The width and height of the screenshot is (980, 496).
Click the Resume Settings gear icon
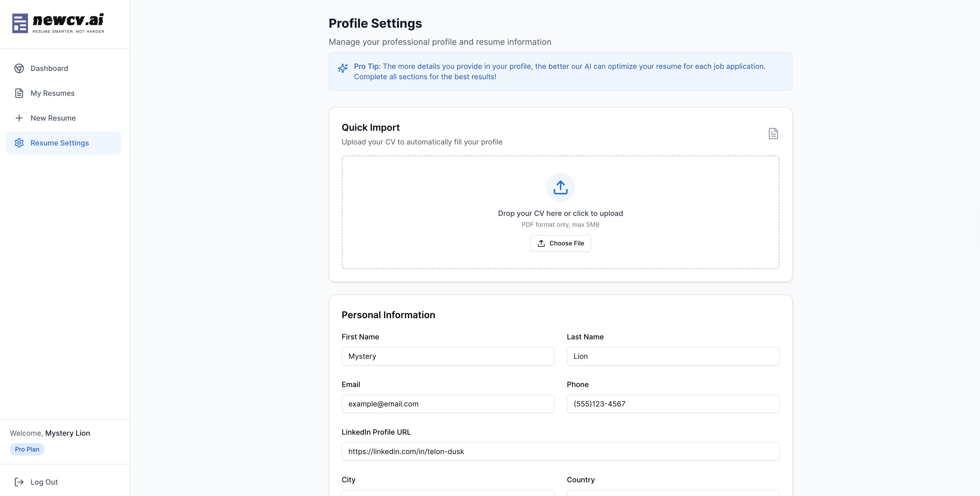pyautogui.click(x=19, y=143)
